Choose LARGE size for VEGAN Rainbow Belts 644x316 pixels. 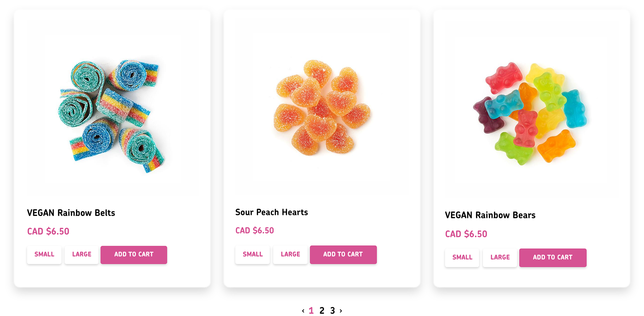click(x=82, y=255)
